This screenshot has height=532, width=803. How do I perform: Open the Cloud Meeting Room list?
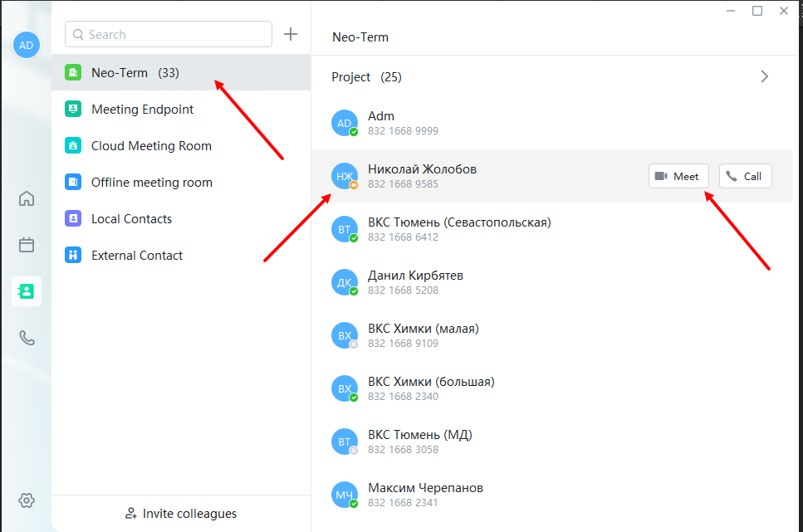(181, 145)
